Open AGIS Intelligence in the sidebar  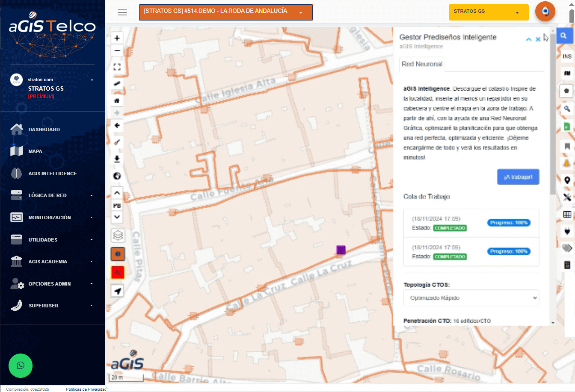pos(52,174)
